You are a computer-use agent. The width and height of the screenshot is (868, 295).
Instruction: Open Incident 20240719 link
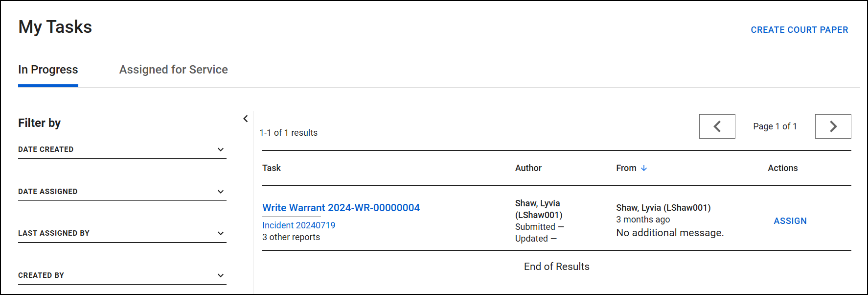(298, 225)
